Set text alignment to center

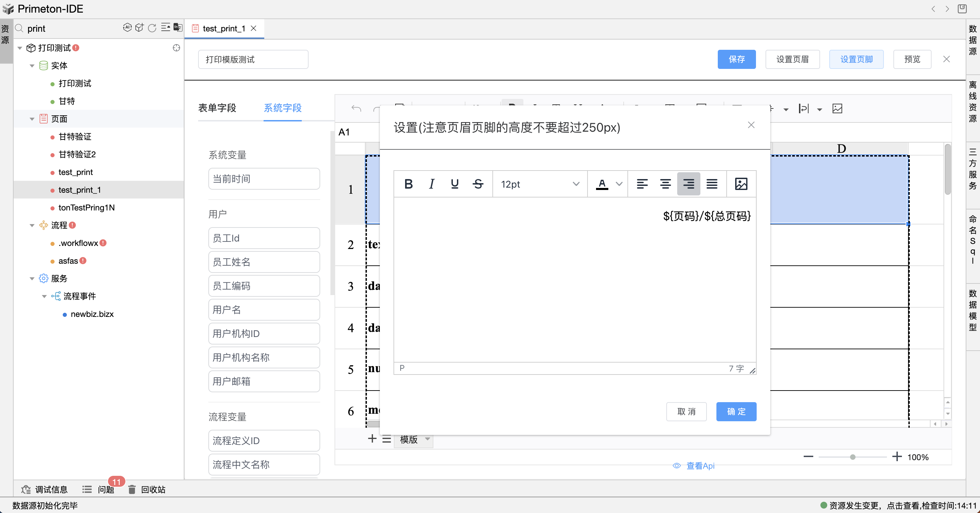point(665,184)
